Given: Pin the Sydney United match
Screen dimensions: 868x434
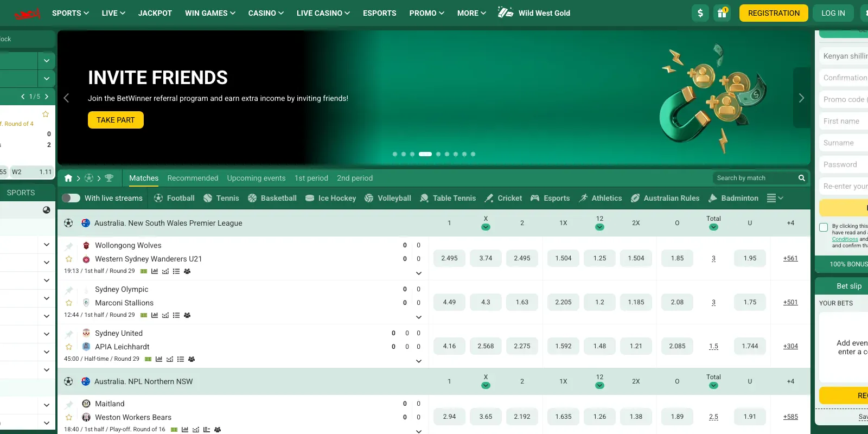Looking at the screenshot, I should [x=69, y=334].
